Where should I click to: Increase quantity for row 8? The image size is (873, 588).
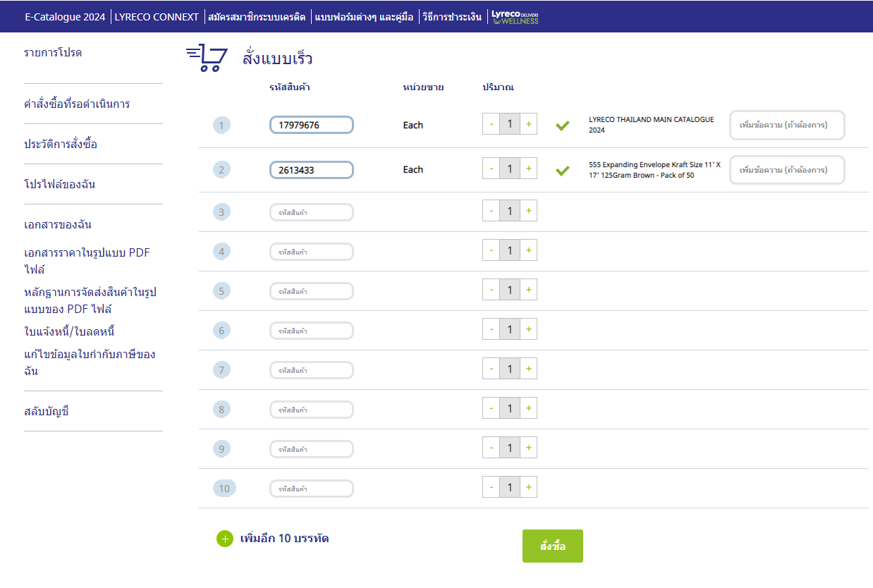click(x=529, y=408)
